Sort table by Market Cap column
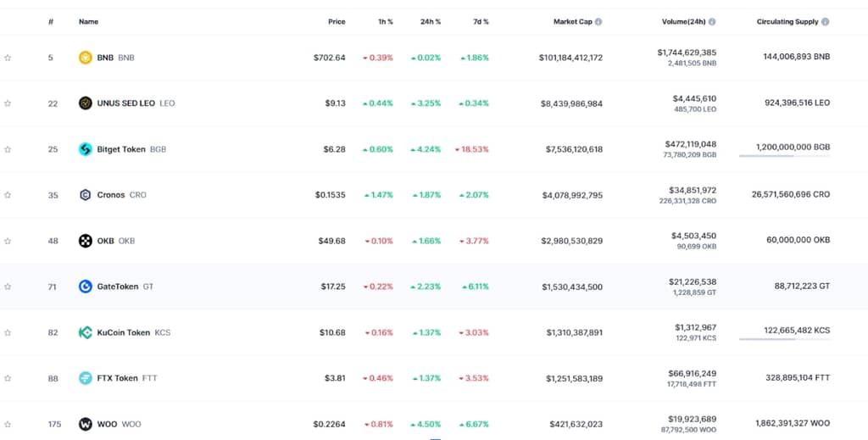This screenshot has height=440, width=868. coord(572,22)
